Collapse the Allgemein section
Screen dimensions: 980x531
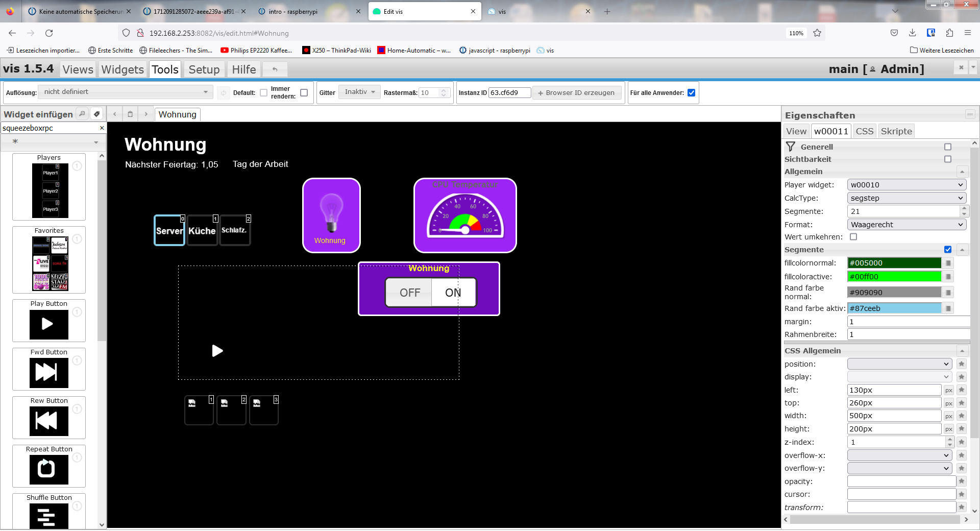coord(962,172)
